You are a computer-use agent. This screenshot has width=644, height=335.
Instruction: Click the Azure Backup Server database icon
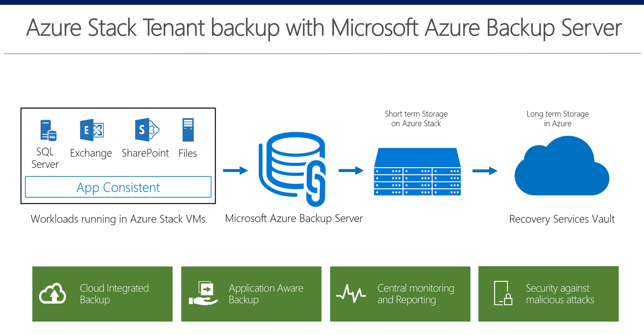[292, 169]
